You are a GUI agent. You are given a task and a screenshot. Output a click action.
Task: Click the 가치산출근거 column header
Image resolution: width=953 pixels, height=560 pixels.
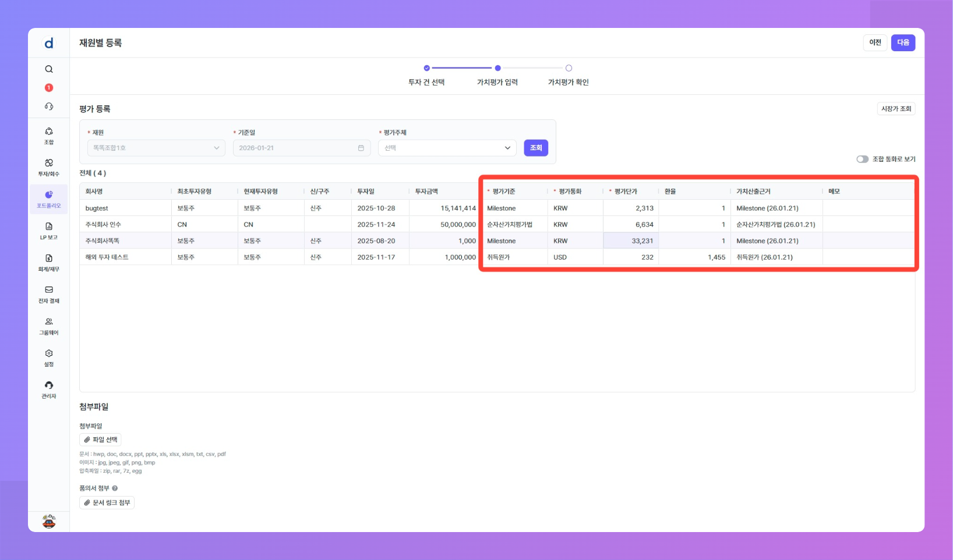[x=753, y=192]
